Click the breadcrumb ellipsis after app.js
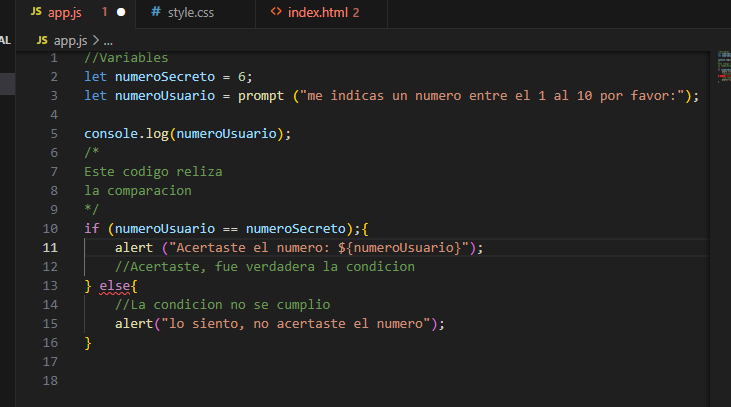The height and width of the screenshot is (407, 731). pyautogui.click(x=108, y=41)
